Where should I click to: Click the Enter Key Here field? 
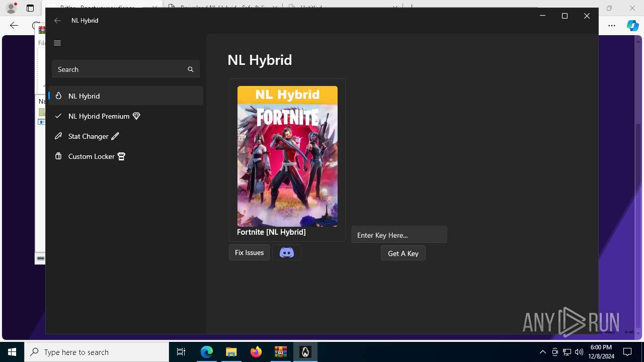point(399,235)
